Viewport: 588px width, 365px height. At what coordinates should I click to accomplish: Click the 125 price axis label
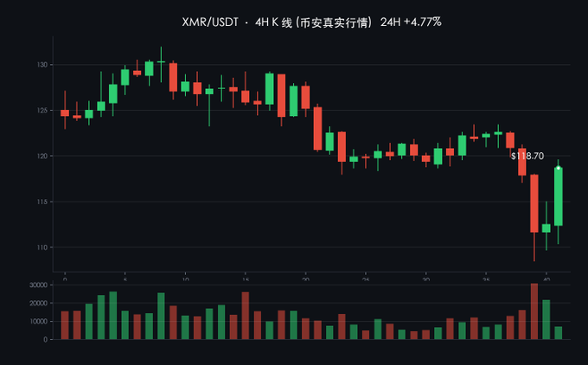42,111
